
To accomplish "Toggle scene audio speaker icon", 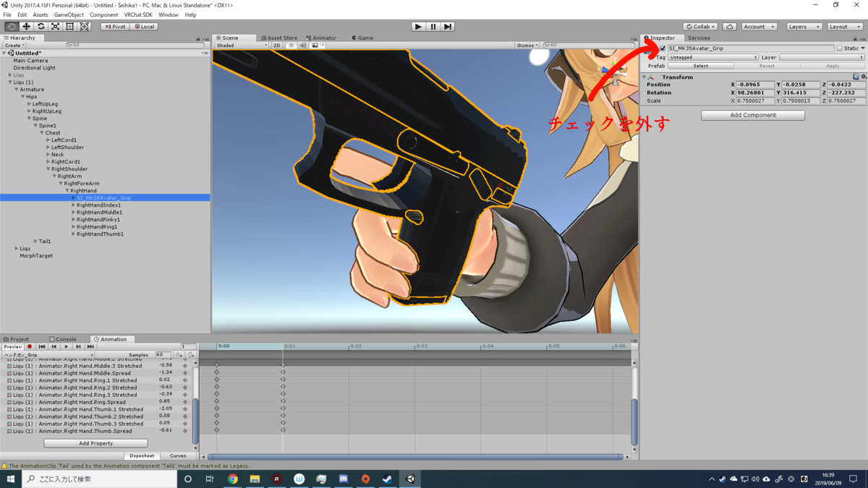I will (x=303, y=46).
